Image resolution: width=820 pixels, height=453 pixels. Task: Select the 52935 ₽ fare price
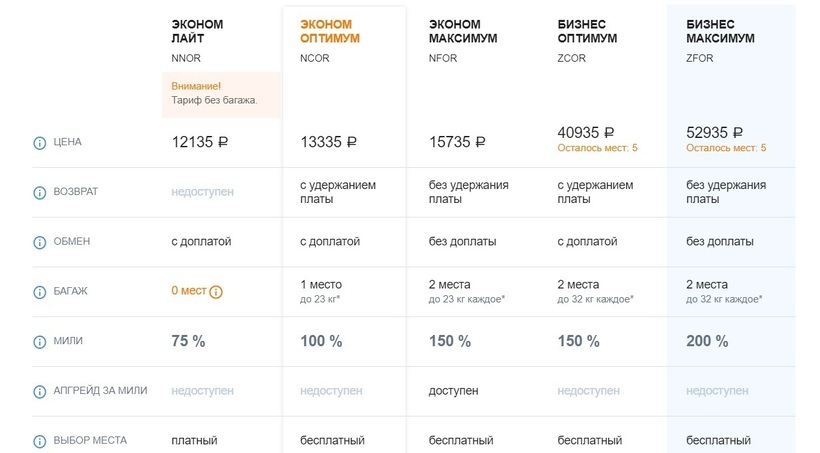(x=714, y=132)
